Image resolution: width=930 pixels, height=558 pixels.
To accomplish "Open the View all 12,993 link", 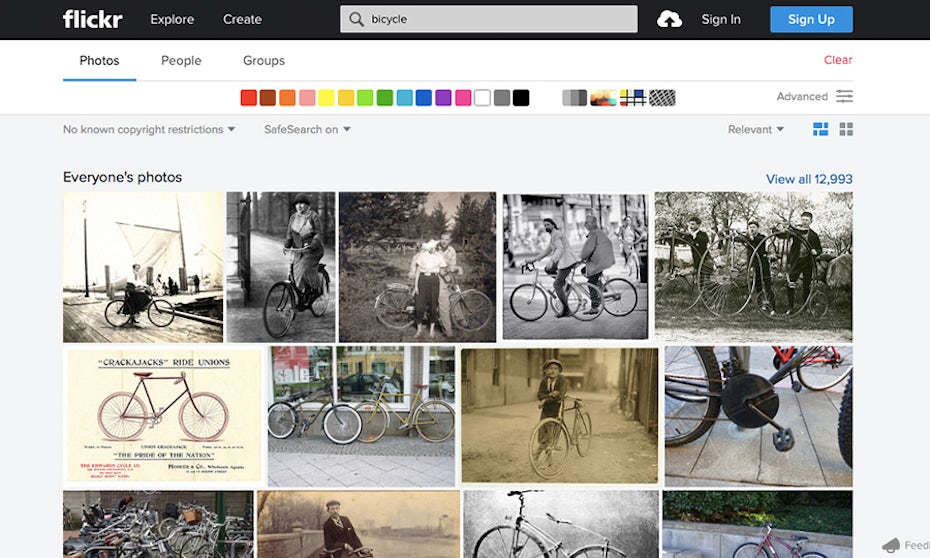I will [809, 179].
